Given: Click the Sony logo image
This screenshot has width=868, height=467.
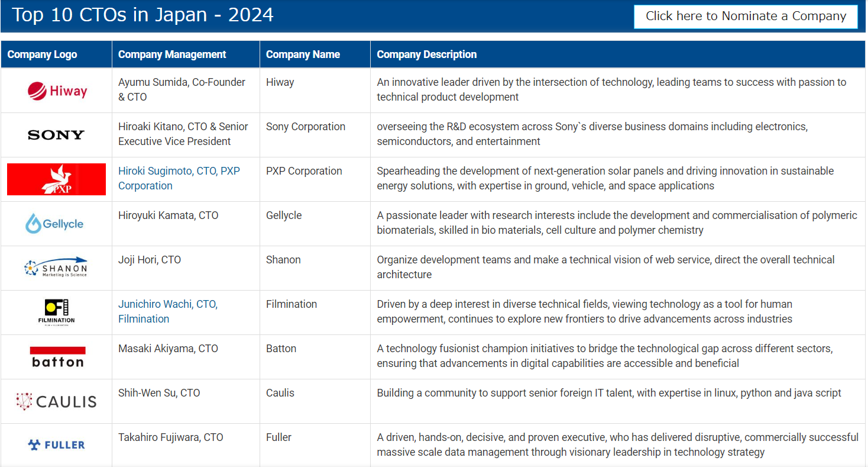Looking at the screenshot, I should tap(56, 135).
